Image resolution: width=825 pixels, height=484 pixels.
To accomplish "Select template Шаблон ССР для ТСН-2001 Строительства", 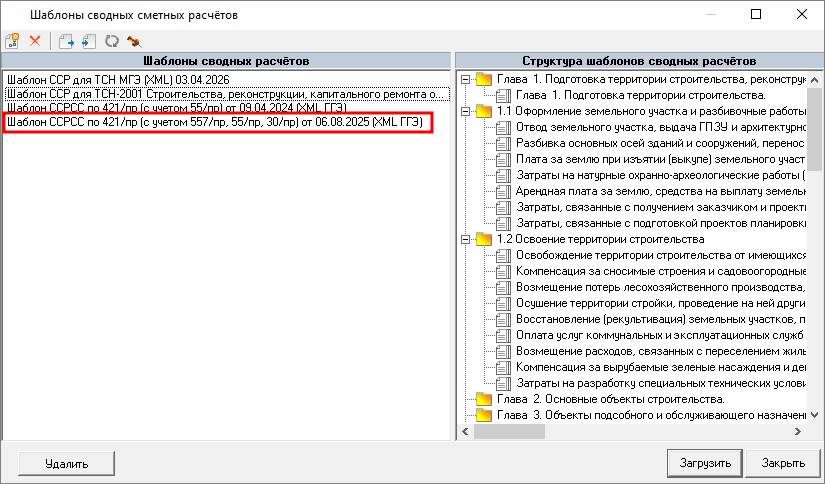I will click(x=227, y=94).
